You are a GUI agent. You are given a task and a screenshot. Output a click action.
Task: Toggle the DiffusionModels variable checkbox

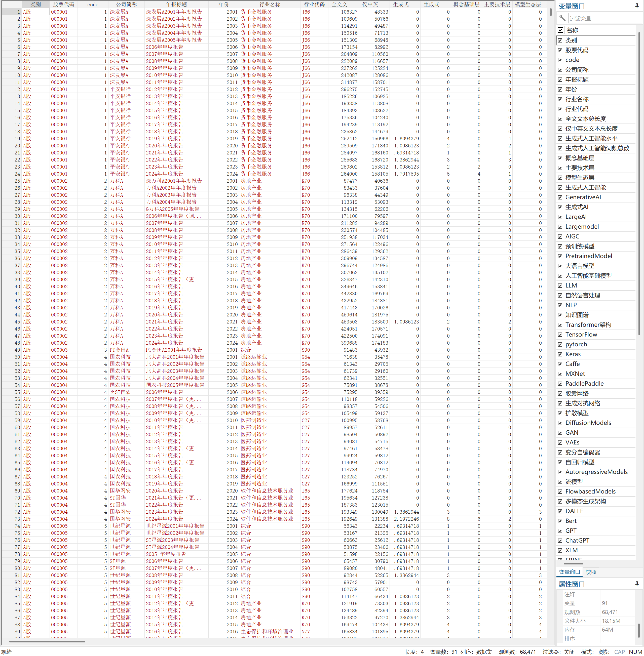[x=560, y=423]
